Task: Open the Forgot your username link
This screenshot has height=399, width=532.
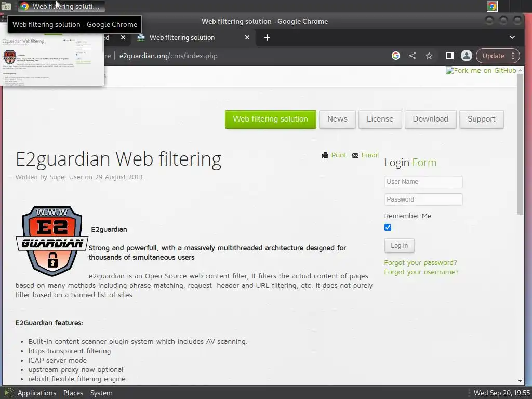Action: point(421,272)
